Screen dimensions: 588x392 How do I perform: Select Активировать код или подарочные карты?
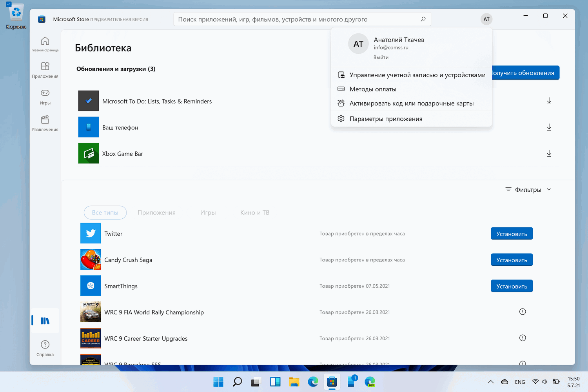point(412,103)
